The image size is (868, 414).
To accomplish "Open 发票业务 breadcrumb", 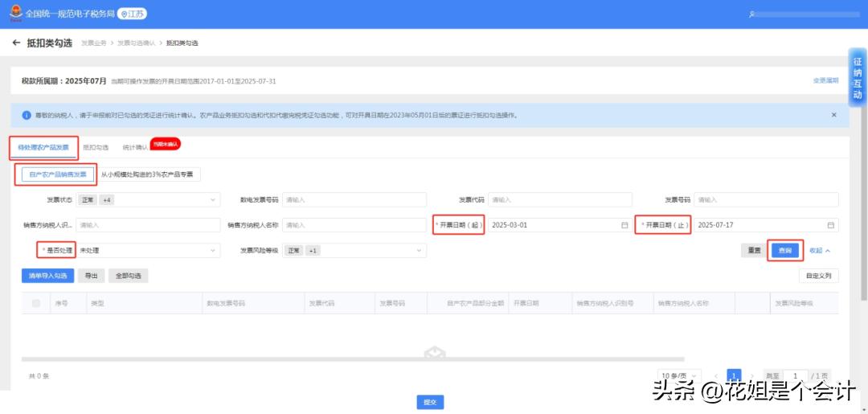I will [x=93, y=43].
